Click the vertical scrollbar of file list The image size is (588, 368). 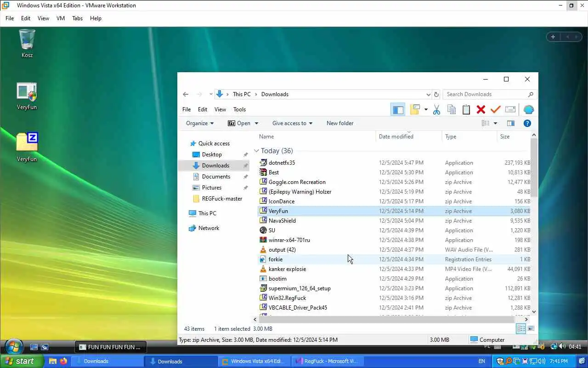[x=534, y=168]
